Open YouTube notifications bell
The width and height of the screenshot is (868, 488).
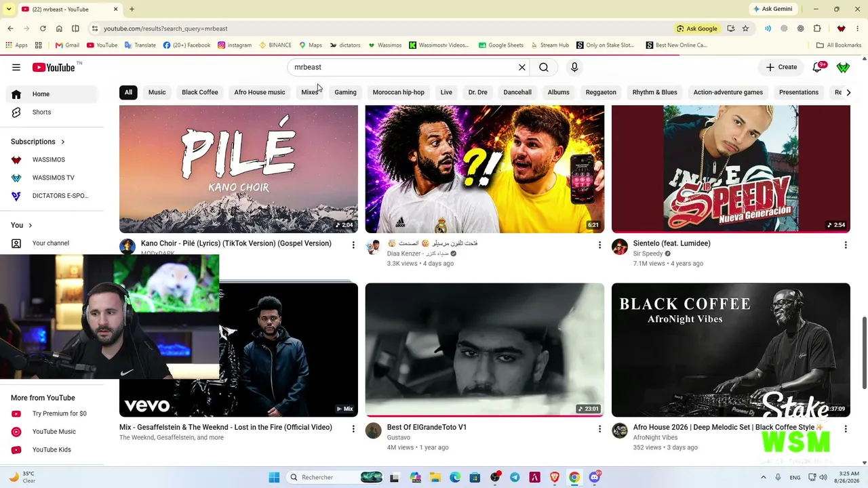[x=817, y=67]
